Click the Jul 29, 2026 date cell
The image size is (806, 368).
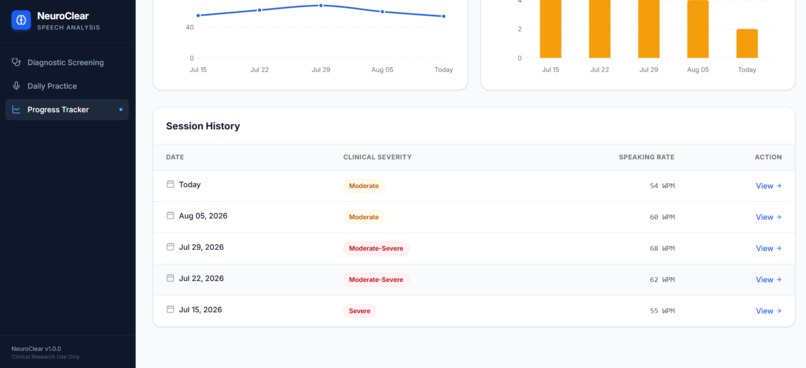coord(202,247)
